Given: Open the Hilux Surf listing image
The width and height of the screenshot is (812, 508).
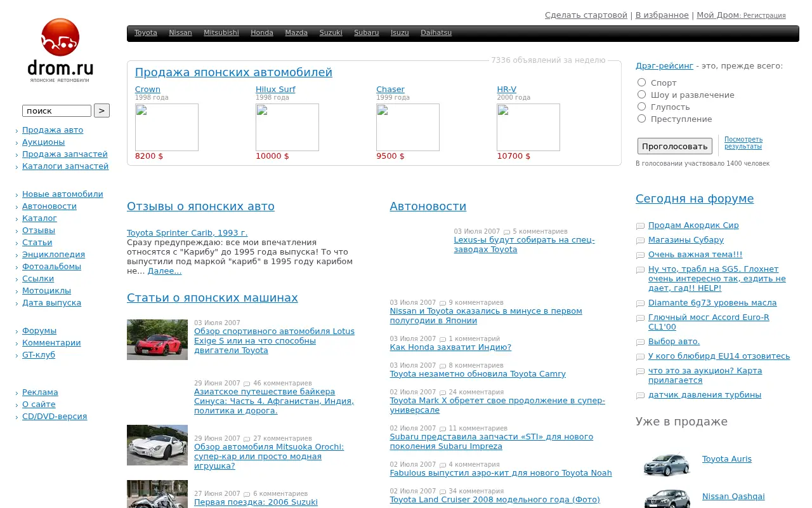Looking at the screenshot, I should pos(287,127).
